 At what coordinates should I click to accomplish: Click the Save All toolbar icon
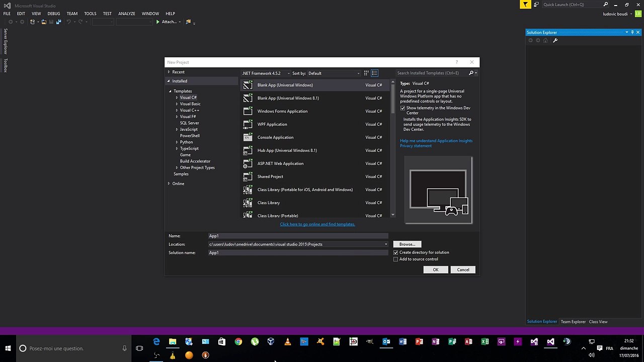pos(58,22)
